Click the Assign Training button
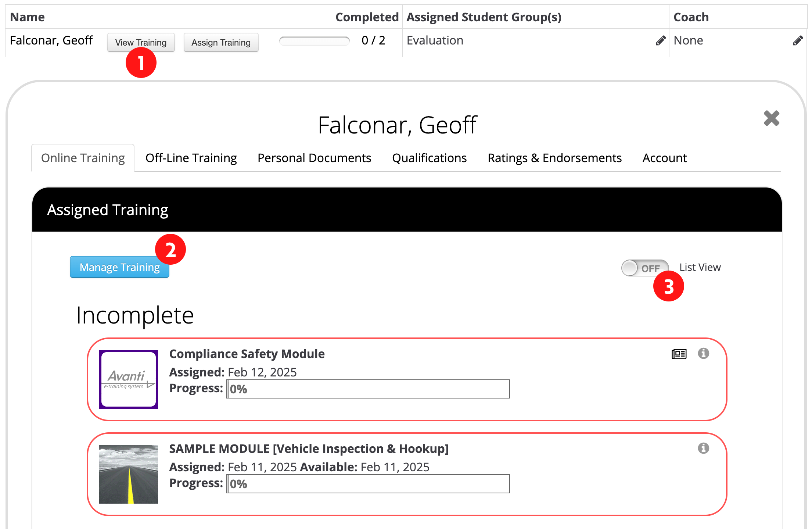This screenshot has height=529, width=812. (x=221, y=43)
